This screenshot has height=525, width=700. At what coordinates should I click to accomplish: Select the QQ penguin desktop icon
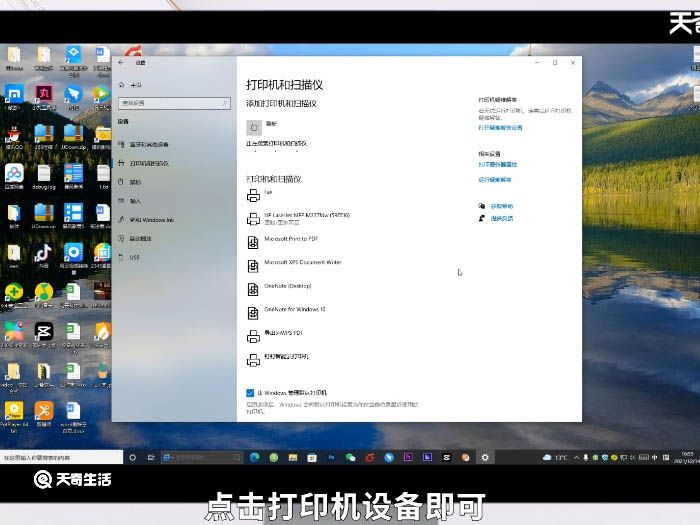pos(14,137)
